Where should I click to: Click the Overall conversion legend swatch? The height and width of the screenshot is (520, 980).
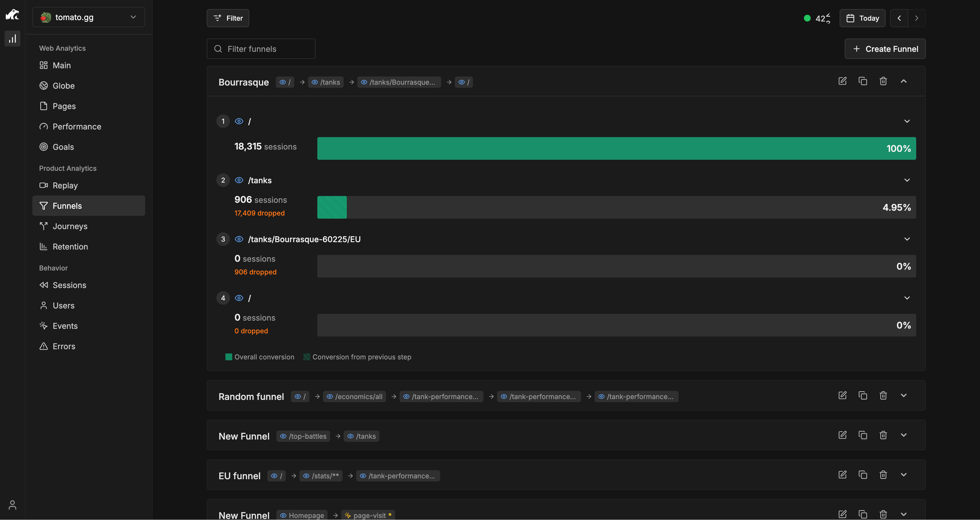pos(229,357)
